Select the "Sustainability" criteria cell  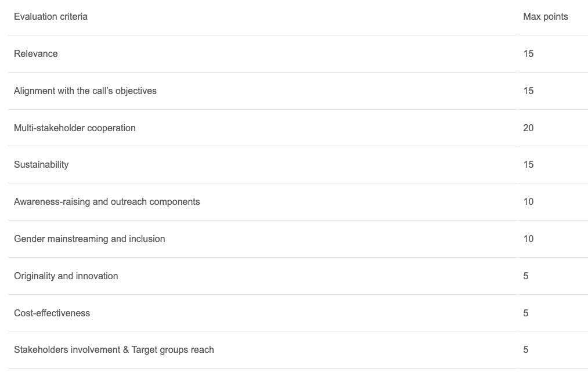pos(41,165)
